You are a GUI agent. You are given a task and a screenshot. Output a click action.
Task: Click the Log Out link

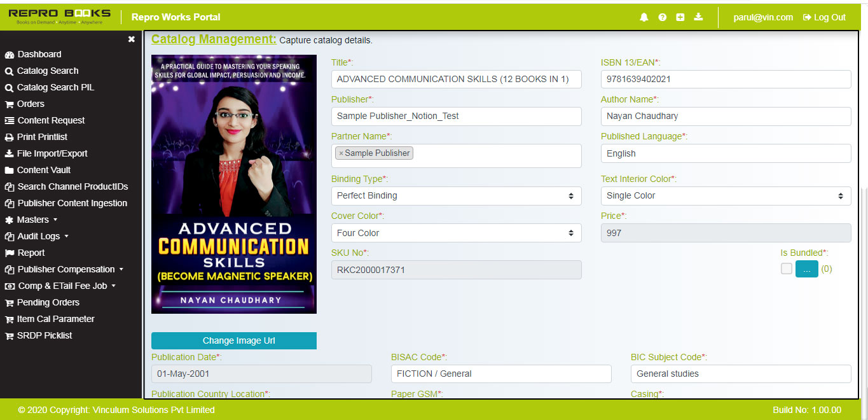(x=824, y=17)
